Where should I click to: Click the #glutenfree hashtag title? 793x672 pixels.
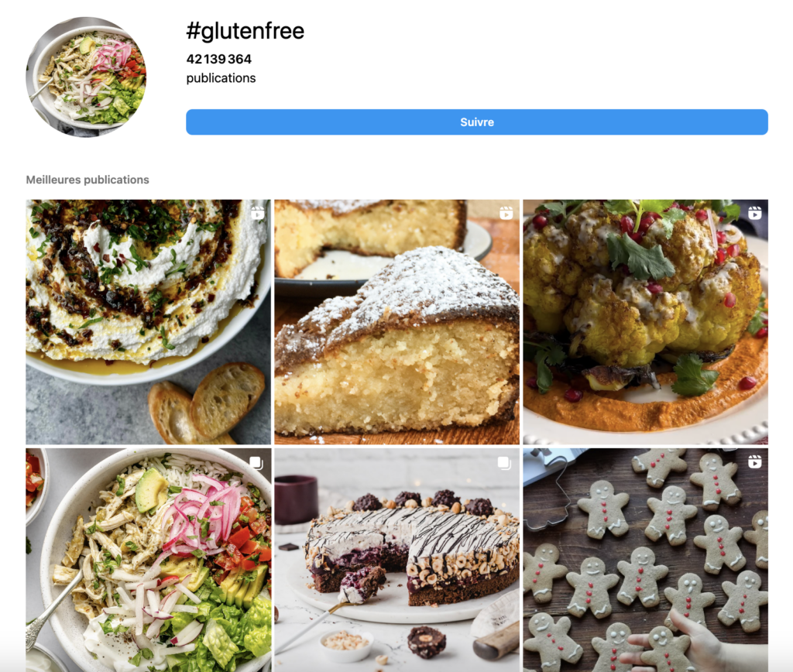pyautogui.click(x=245, y=31)
